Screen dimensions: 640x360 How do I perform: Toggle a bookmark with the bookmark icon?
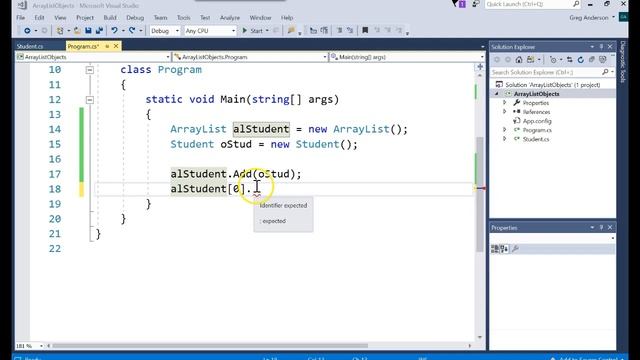pyautogui.click(x=365, y=31)
